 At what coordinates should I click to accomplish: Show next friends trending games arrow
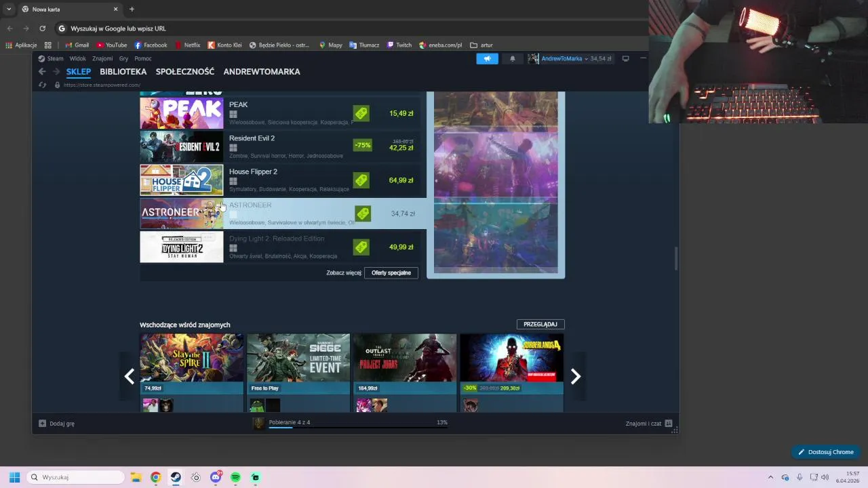coord(575,376)
